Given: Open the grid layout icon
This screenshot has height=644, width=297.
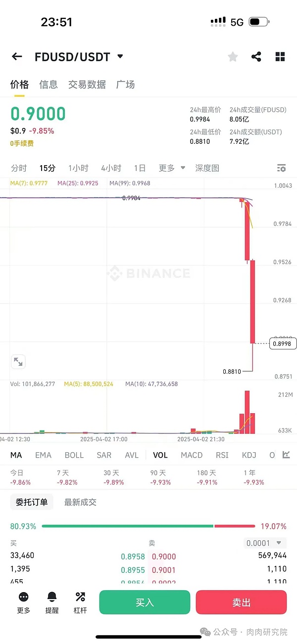Looking at the screenshot, I should (280, 57).
